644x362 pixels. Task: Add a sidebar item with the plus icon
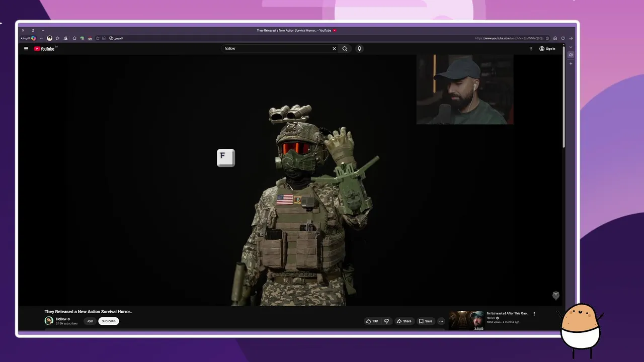click(x=571, y=64)
